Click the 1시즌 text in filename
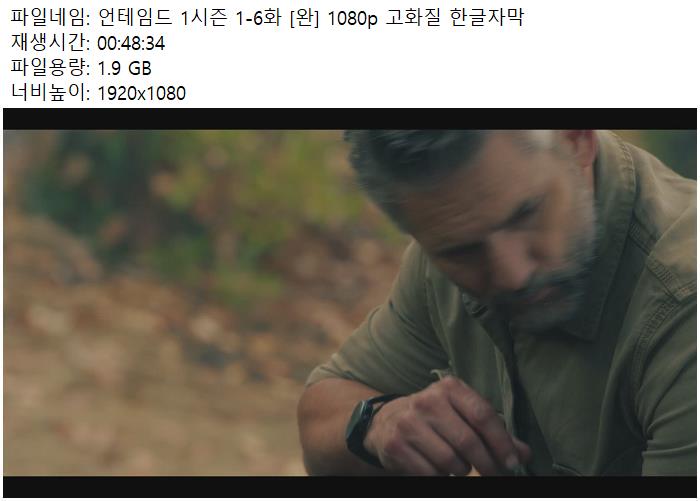Image resolution: width=700 pixels, height=501 pixels. click(x=204, y=18)
